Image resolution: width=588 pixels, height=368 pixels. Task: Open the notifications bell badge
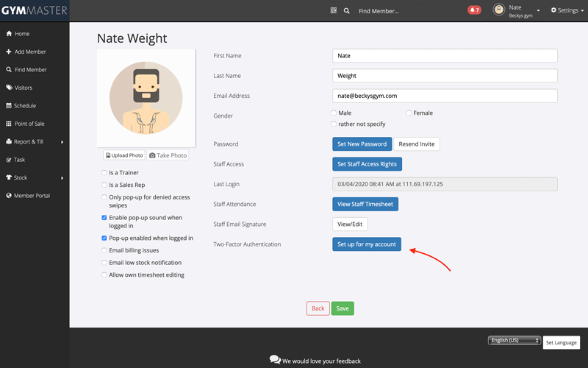point(474,10)
